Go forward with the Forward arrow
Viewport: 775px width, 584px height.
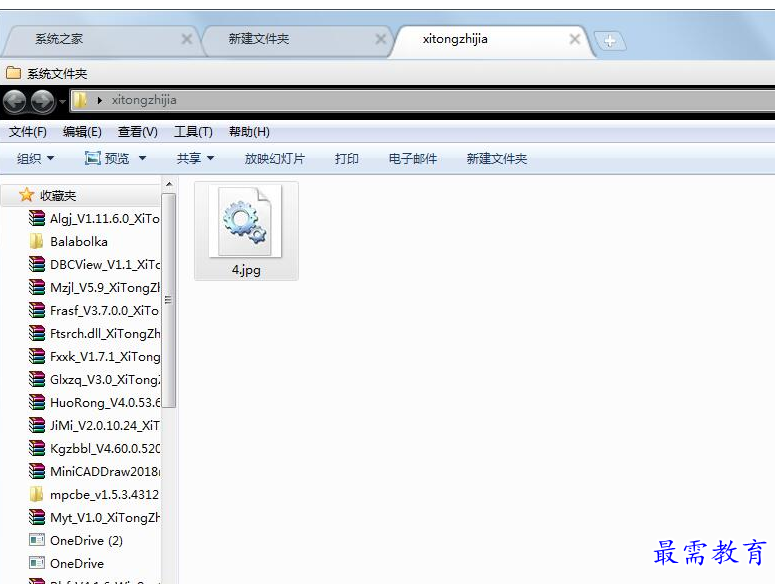click(x=43, y=102)
